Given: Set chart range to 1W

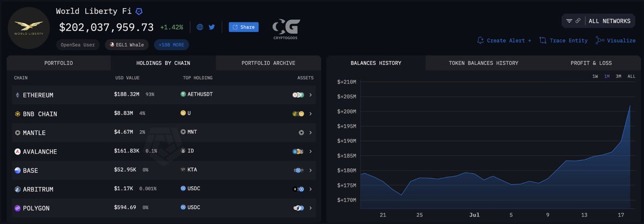Looking at the screenshot, I should 595,76.
